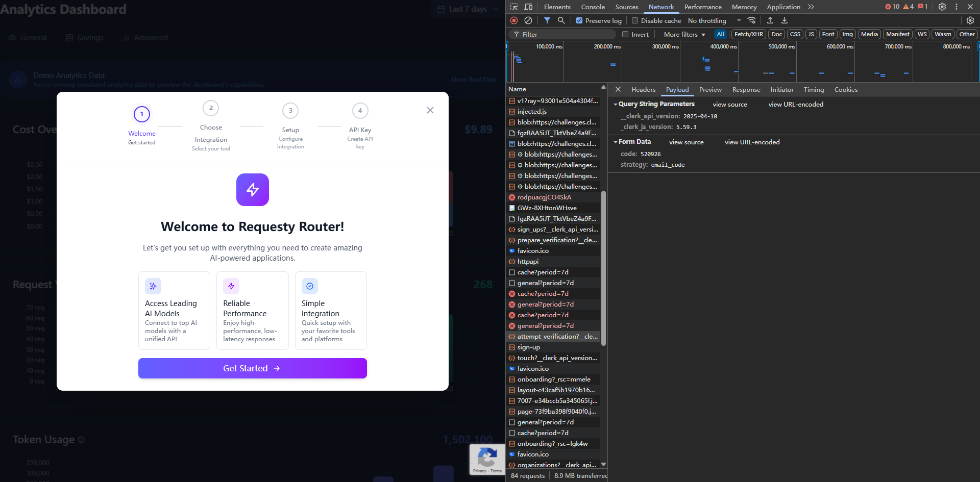Open network search magnifier icon
Screen dimensions: 980x482
point(561,20)
